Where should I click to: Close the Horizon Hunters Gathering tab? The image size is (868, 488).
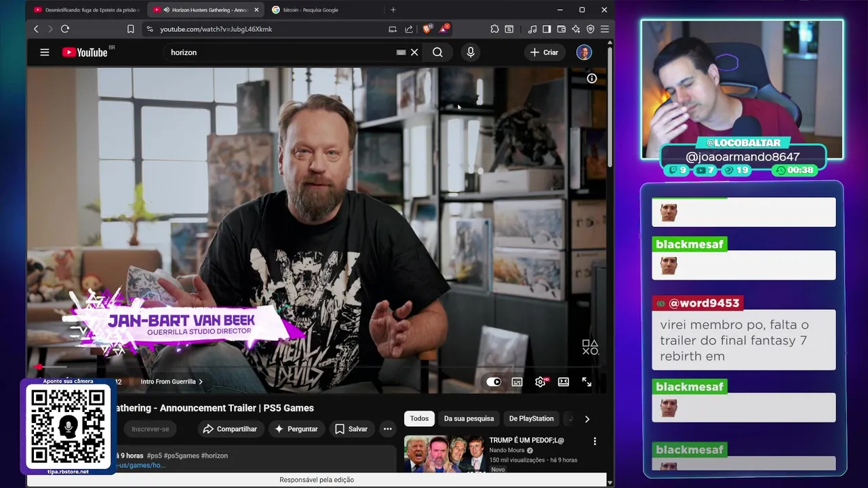point(256,9)
